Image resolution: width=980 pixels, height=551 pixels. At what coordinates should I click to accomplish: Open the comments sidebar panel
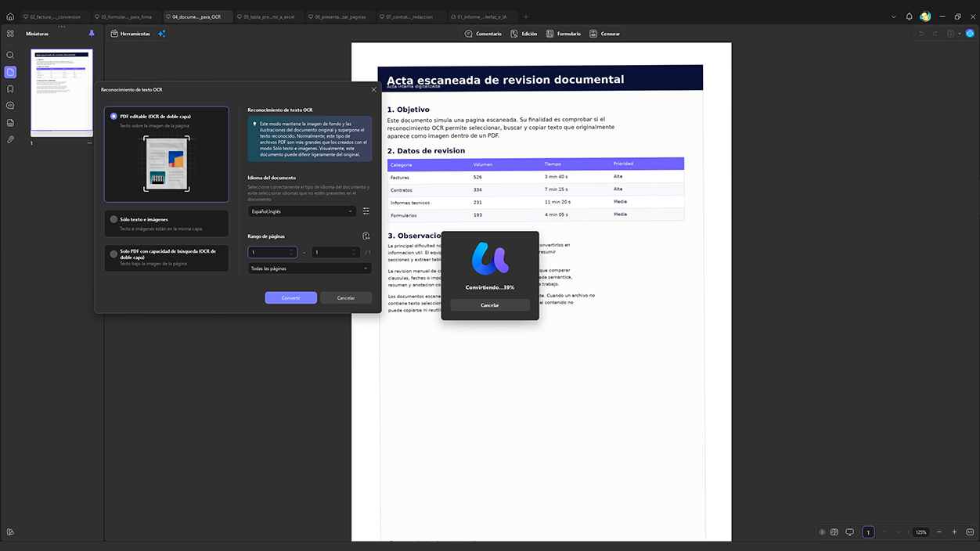(x=10, y=106)
